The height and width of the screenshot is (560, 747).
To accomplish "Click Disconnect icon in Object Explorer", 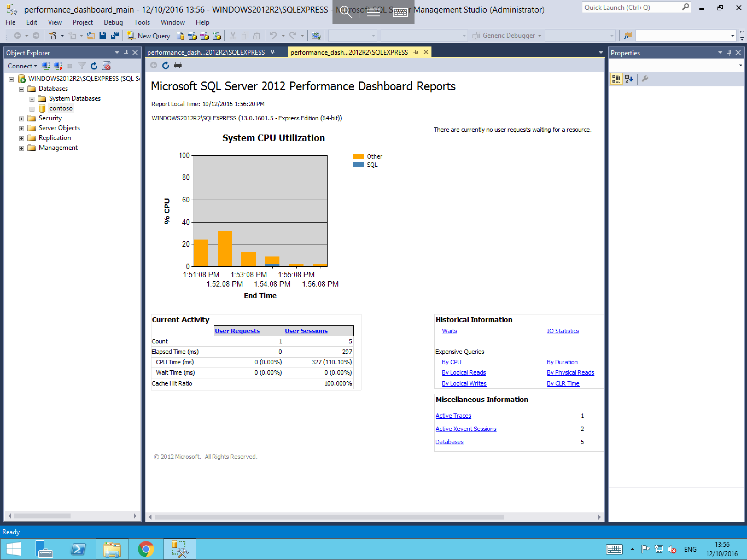I will pyautogui.click(x=58, y=66).
